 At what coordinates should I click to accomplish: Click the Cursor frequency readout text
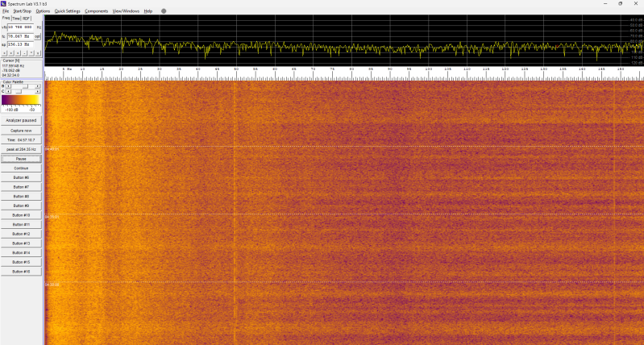click(13, 66)
